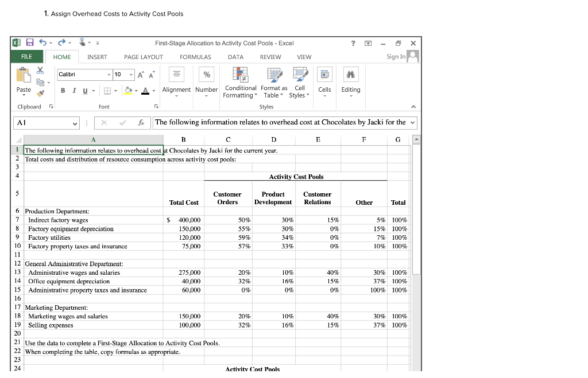
Task: Toggle touch/mouse mode icon
Action: [x=83, y=42]
